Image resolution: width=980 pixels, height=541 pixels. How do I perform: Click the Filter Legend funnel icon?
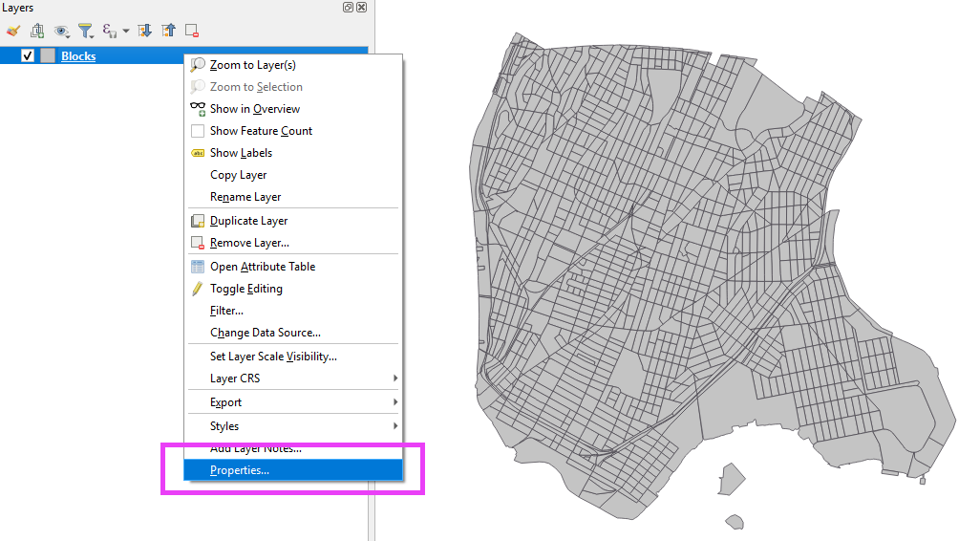86,31
